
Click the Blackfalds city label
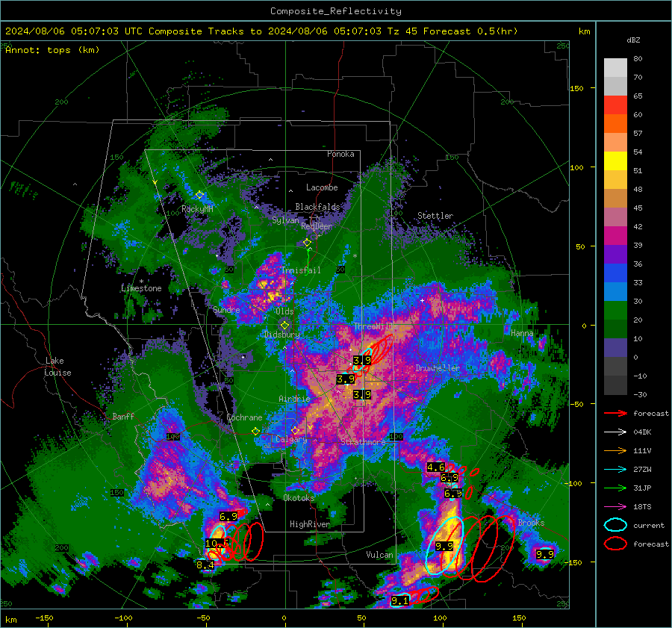pos(317,207)
